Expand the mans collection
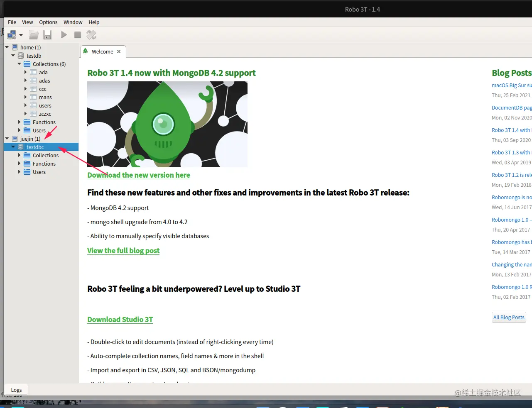Screen dimensions: 532x408 point(25,97)
